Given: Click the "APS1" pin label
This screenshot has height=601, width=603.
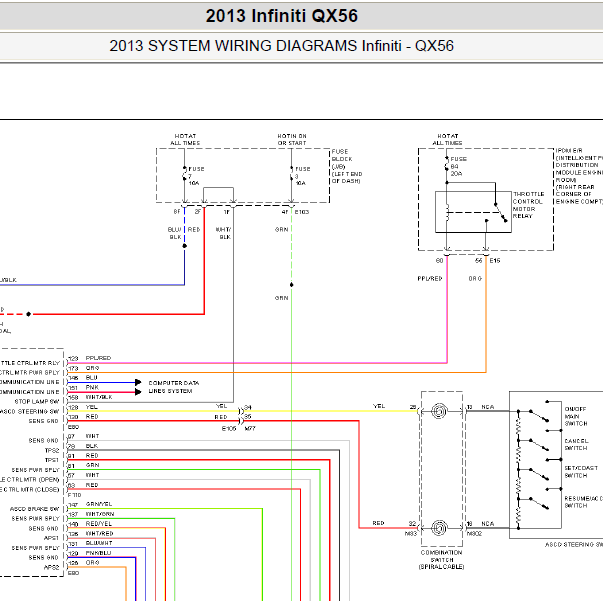Looking at the screenshot, I should pyautogui.click(x=52, y=538).
